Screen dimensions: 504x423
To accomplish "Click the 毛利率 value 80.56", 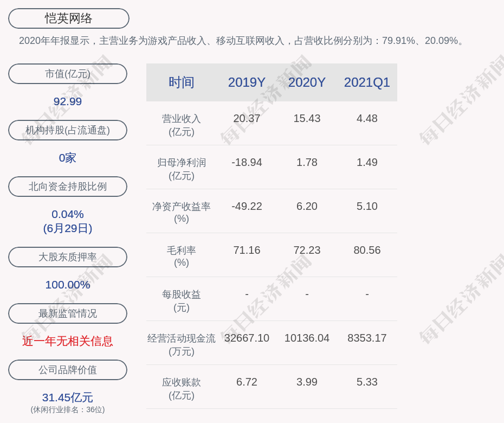I will point(367,250).
